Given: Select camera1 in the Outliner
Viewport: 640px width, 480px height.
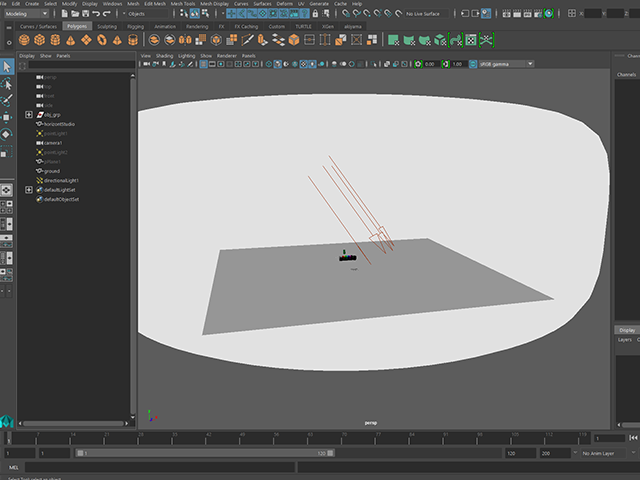Looking at the screenshot, I should [x=53, y=143].
